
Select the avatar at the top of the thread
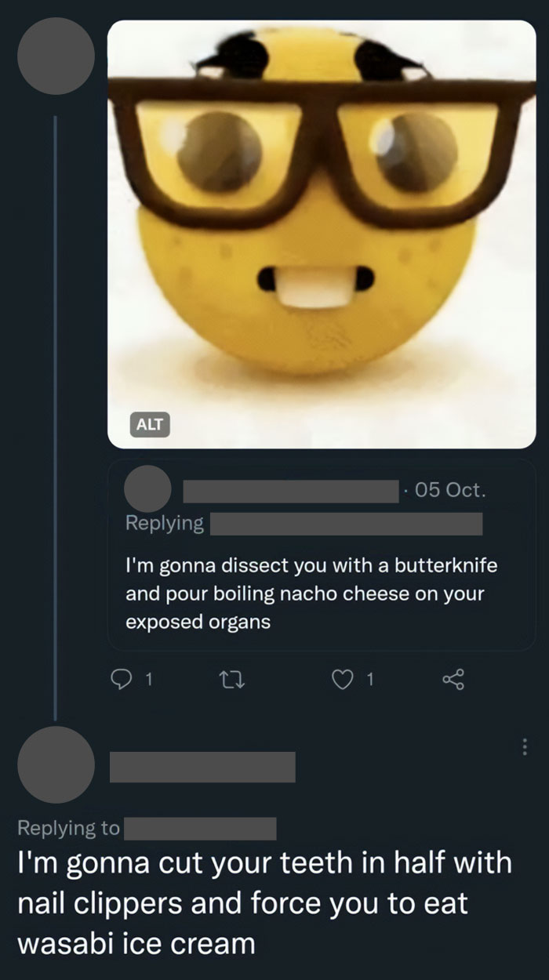[x=56, y=56]
